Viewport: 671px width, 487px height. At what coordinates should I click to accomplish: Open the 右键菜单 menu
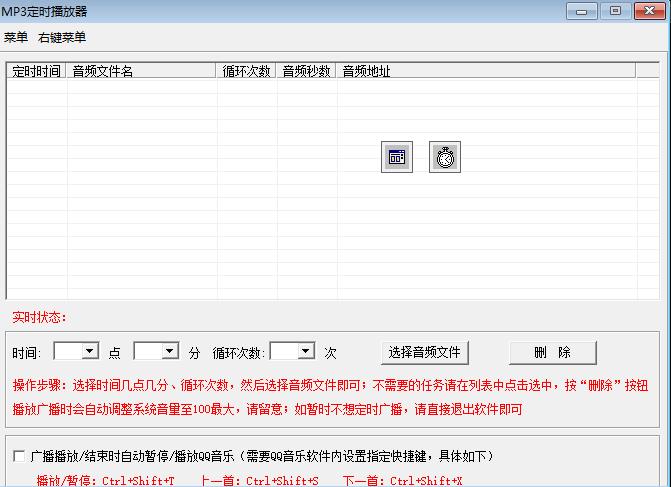coord(62,37)
